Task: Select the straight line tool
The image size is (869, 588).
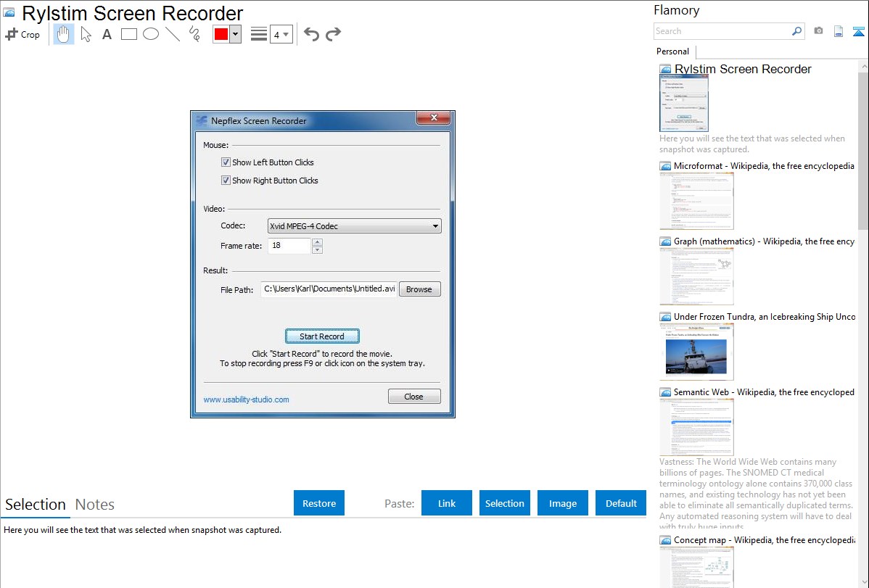Action: (x=173, y=34)
